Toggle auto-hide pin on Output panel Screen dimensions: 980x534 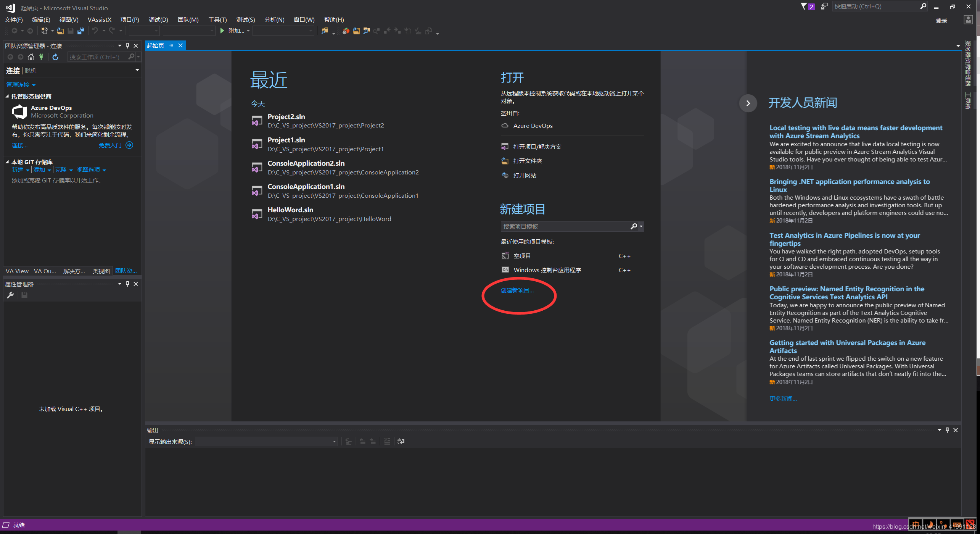[x=947, y=430]
